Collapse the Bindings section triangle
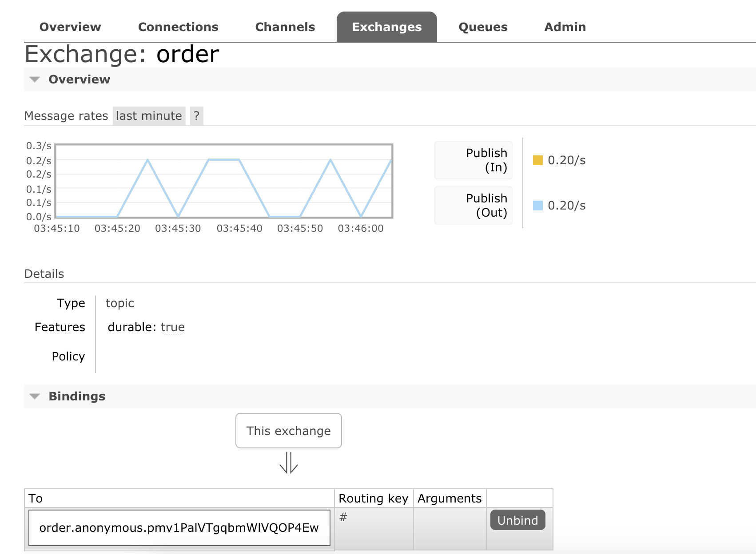The image size is (756, 554). click(x=35, y=396)
